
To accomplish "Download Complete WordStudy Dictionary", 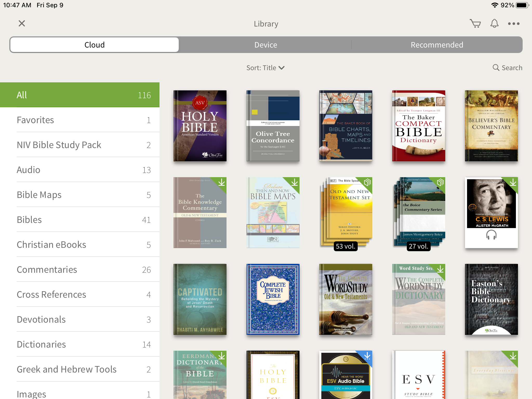I will click(440, 269).
